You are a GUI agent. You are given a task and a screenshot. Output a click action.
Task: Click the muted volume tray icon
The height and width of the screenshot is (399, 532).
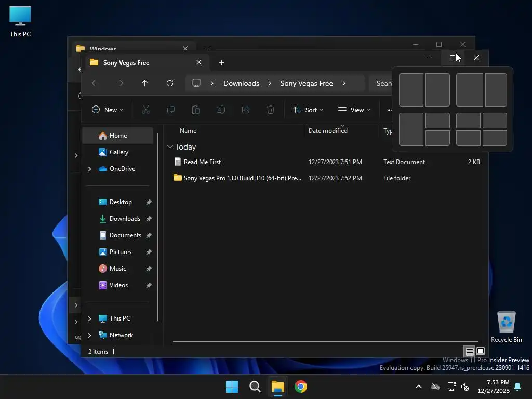465,387
